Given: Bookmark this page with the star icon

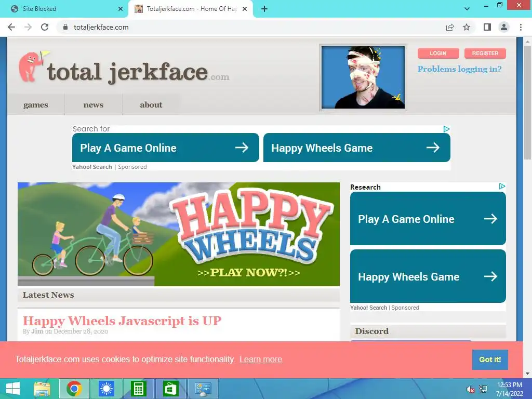Looking at the screenshot, I should click(467, 27).
